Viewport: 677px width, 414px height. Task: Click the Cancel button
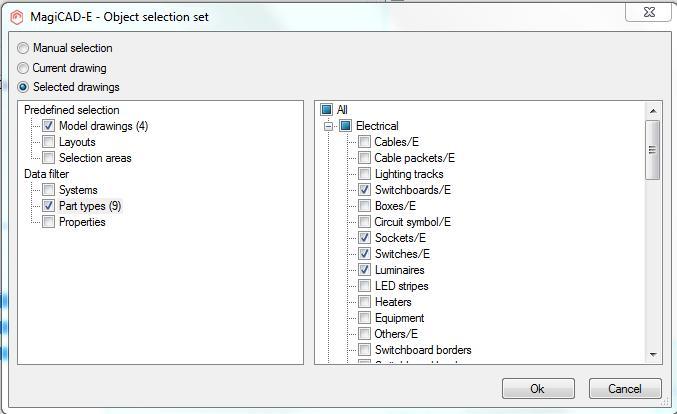pyautogui.click(x=625, y=389)
